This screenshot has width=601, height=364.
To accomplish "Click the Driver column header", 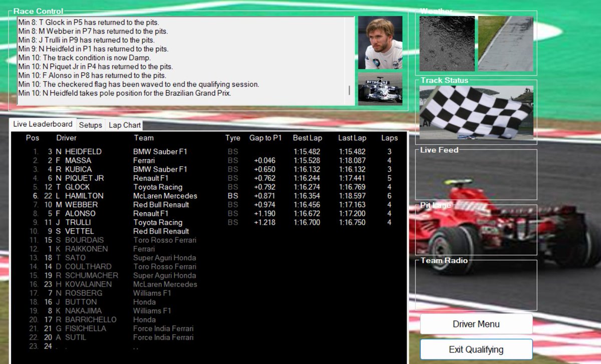I will [x=67, y=138].
